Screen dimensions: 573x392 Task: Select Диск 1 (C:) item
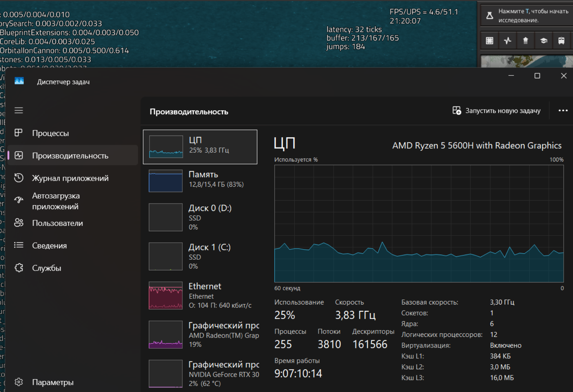(200, 256)
